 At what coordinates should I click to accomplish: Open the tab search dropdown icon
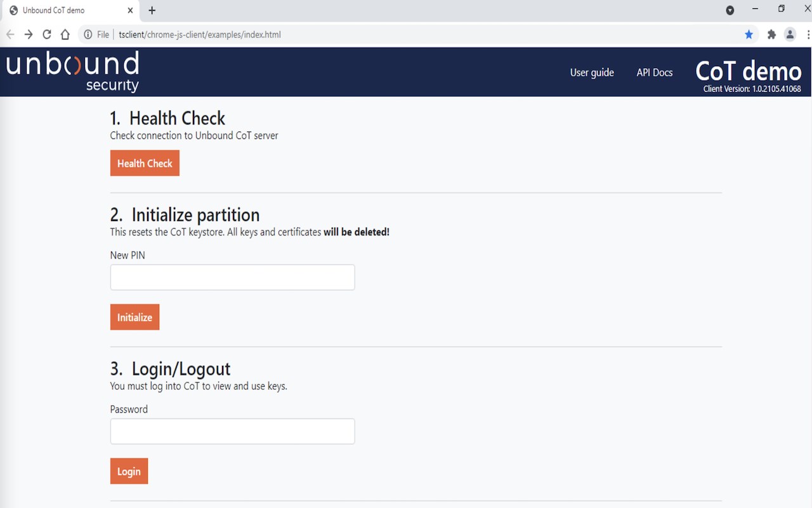pos(730,10)
